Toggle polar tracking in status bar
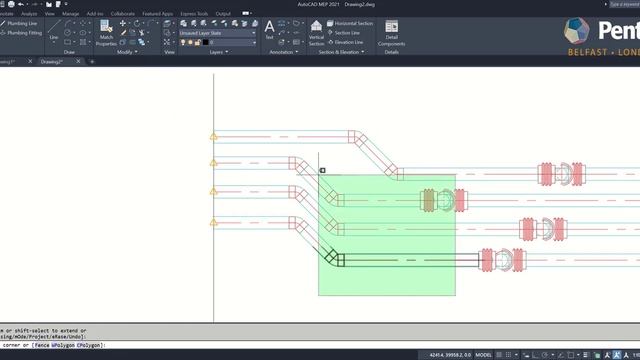Viewport: 640px width, 360px height. pyautogui.click(x=544, y=355)
